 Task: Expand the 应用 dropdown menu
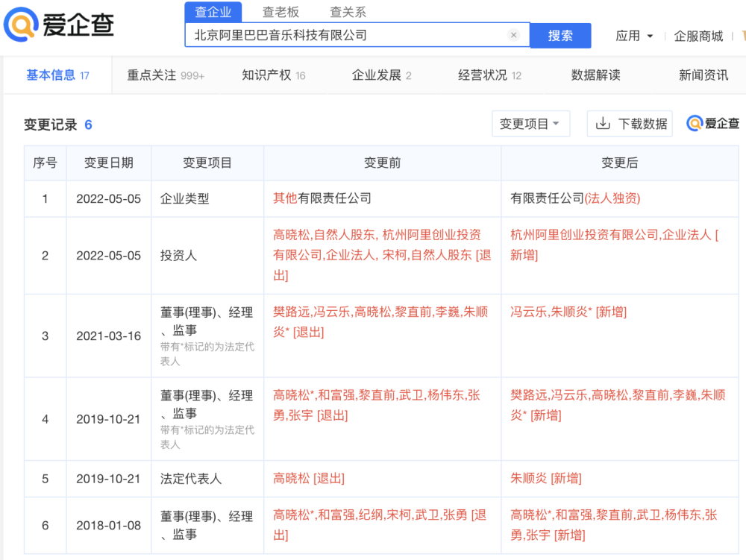(634, 36)
